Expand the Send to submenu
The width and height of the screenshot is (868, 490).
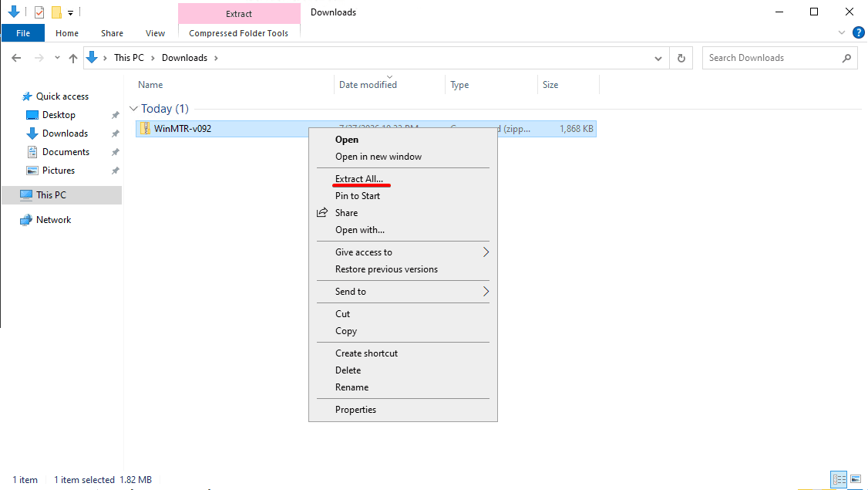pos(403,292)
